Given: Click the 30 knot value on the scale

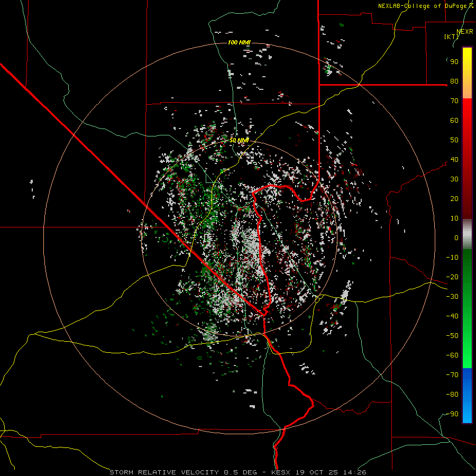Looking at the screenshot, I should tap(454, 179).
